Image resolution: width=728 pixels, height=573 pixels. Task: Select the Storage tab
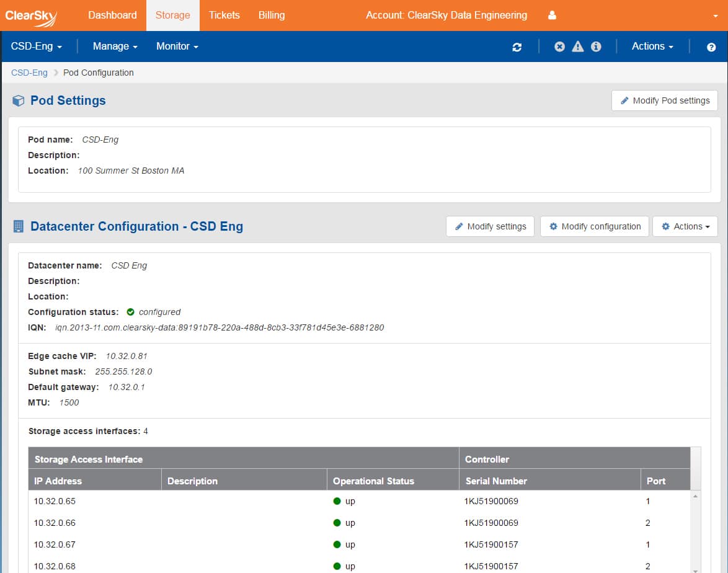click(173, 16)
